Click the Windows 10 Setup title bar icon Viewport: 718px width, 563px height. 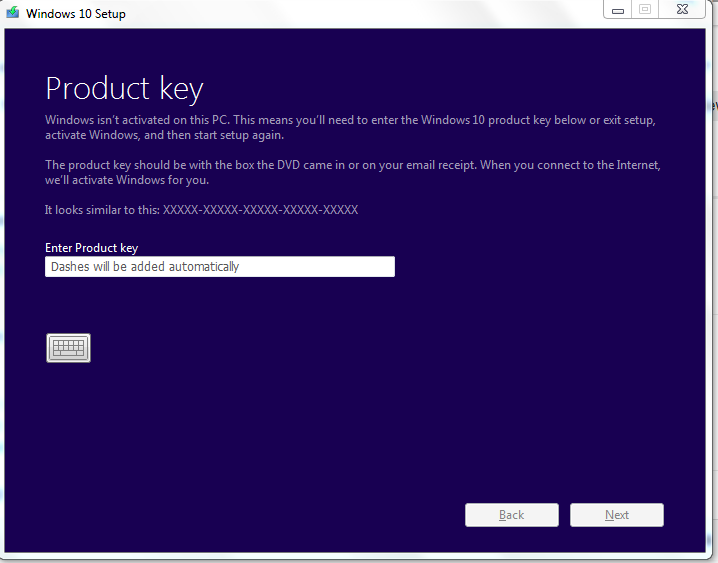point(13,12)
